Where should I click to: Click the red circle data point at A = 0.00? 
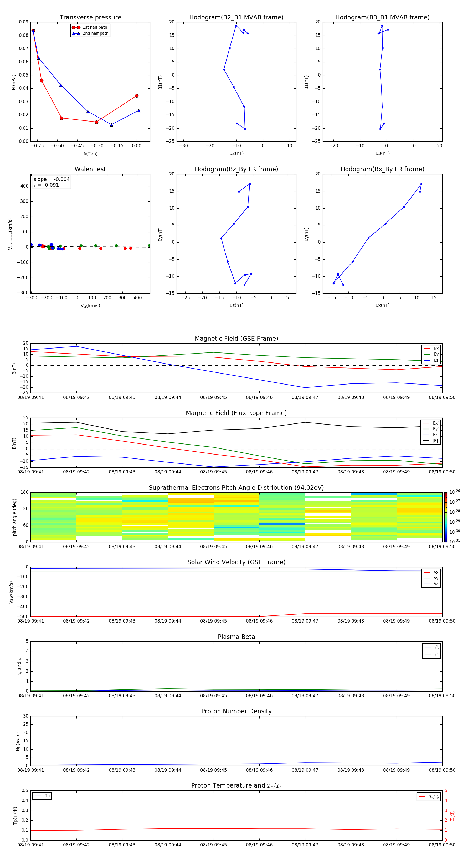coord(137,96)
